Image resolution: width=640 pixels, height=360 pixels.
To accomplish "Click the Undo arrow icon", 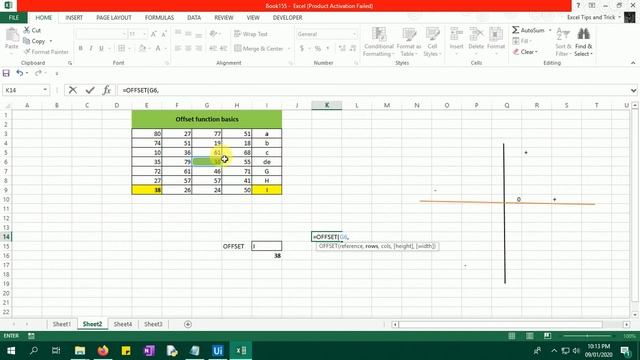I will (x=19, y=73).
